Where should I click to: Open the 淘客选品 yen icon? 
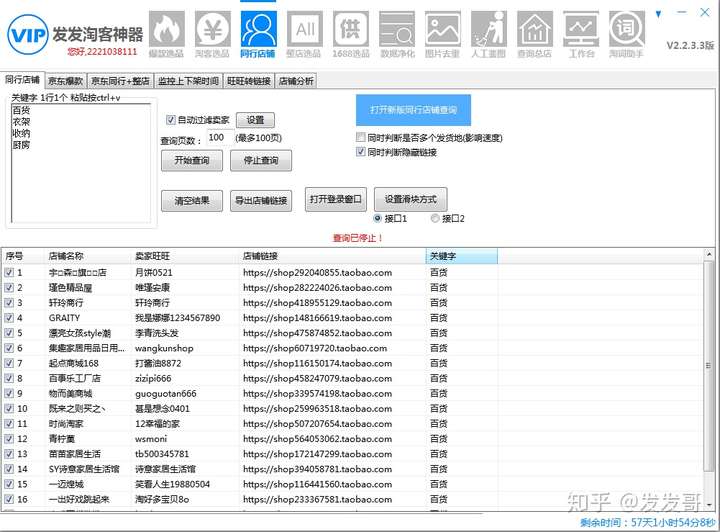(x=213, y=29)
